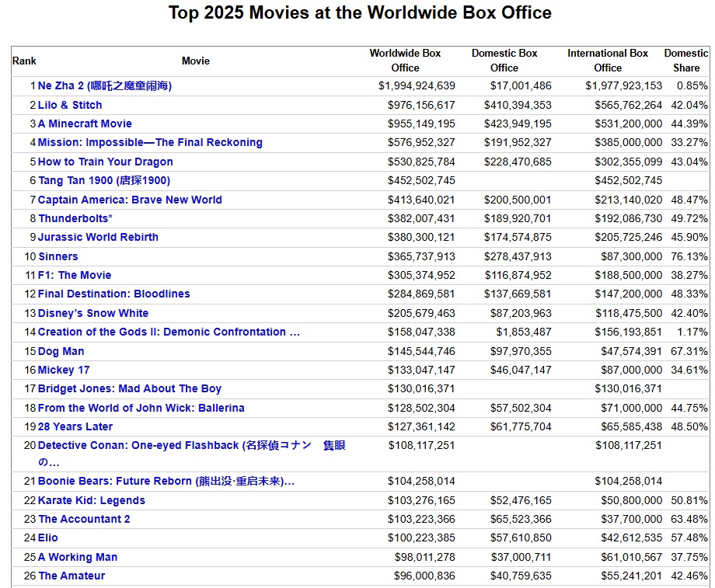Open The Amateur movie link
Screen dimensions: 715x588
coord(71,576)
